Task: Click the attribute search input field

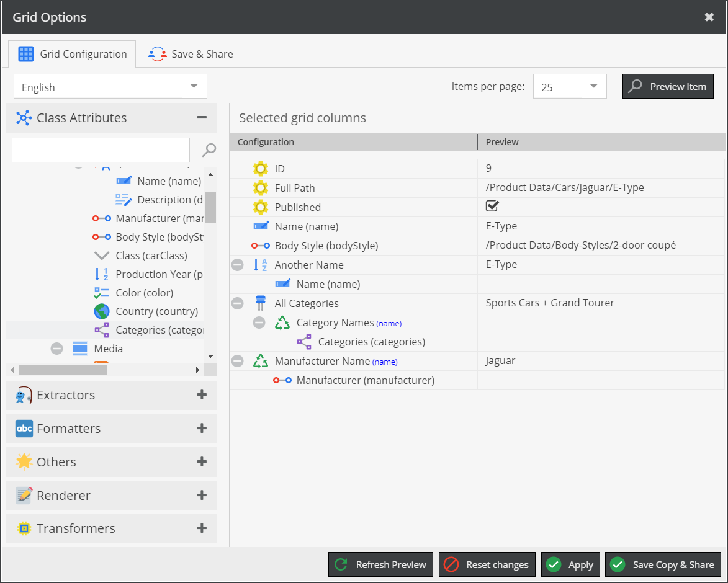Action: [101, 150]
